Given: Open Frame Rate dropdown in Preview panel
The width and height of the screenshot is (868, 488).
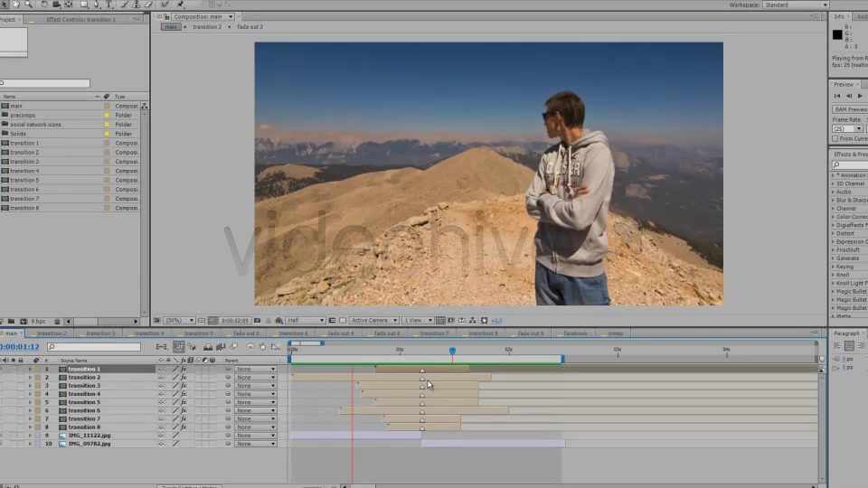Looking at the screenshot, I should (x=847, y=128).
